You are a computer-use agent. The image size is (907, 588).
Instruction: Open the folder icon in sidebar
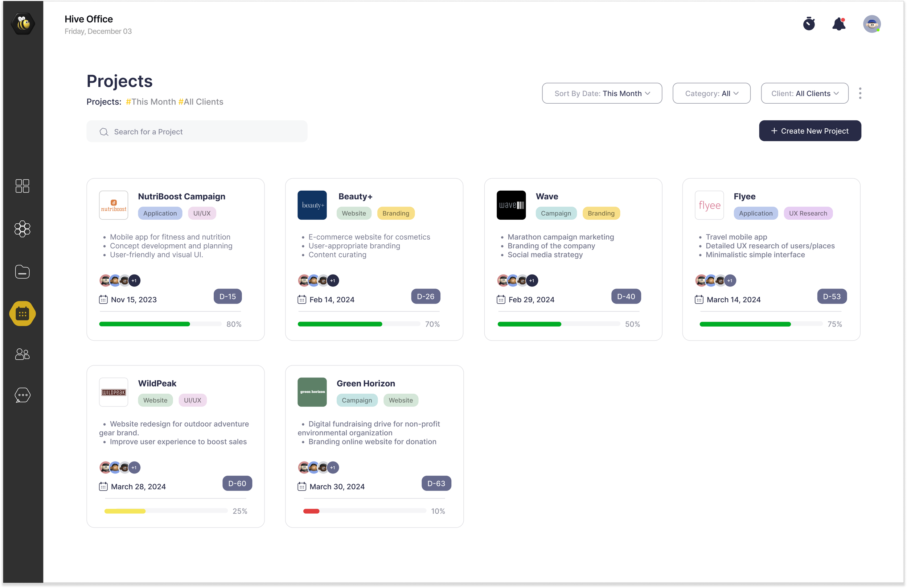tap(22, 272)
